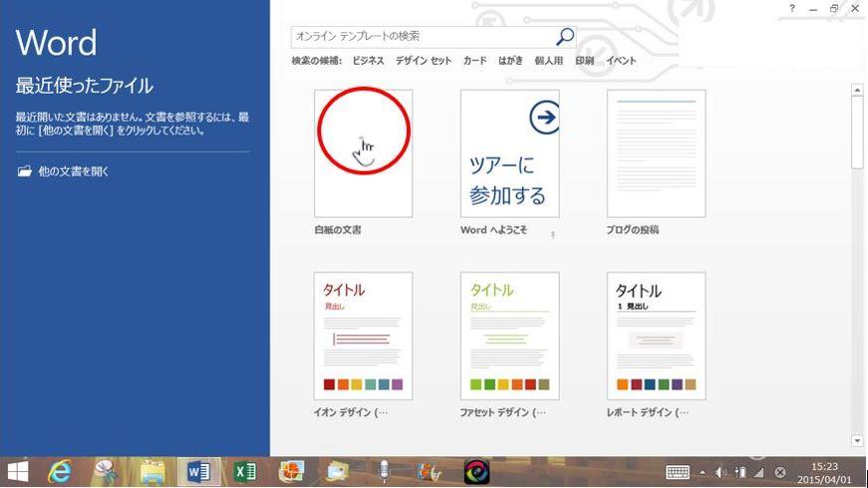Click the vertical scrollbar thumb
868x488 pixels.
(x=857, y=131)
